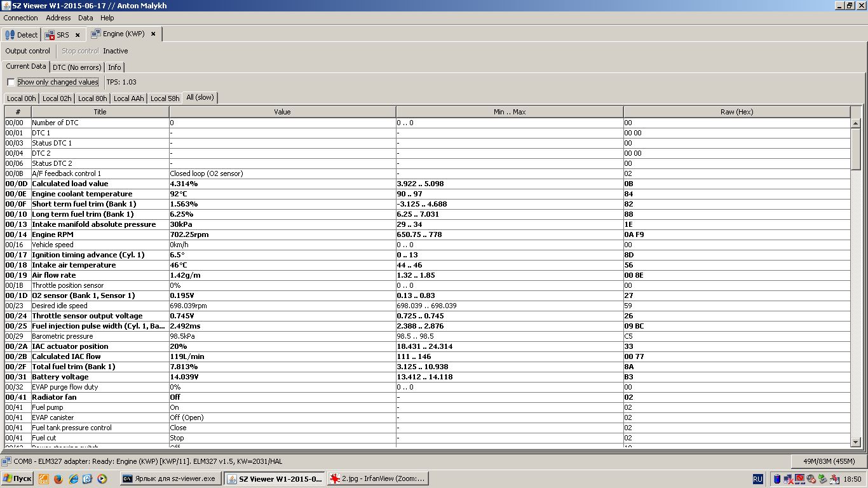Click the Desired idle speed row
Image resolution: width=868 pixels, height=488 pixels.
click(x=427, y=306)
